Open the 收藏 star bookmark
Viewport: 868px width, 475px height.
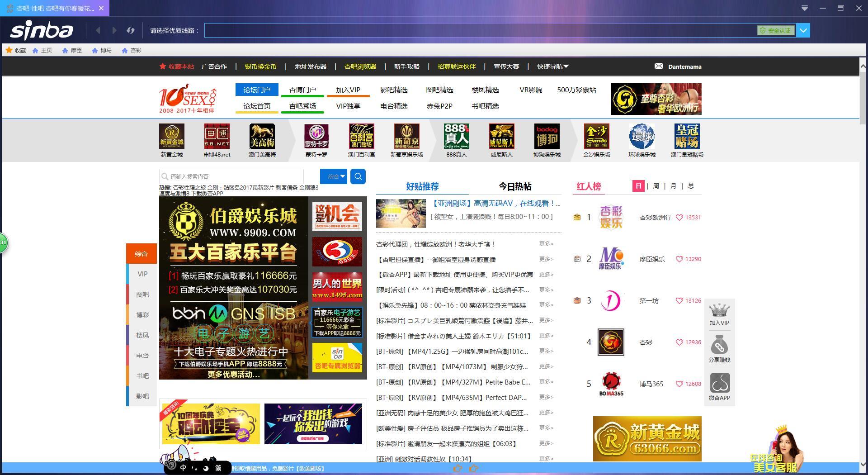16,50
